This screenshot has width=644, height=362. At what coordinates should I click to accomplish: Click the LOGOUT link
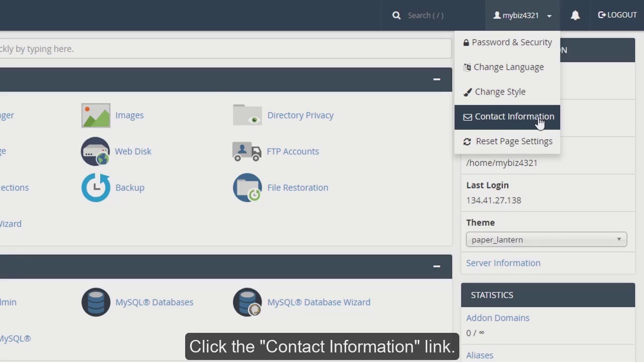pyautogui.click(x=617, y=15)
